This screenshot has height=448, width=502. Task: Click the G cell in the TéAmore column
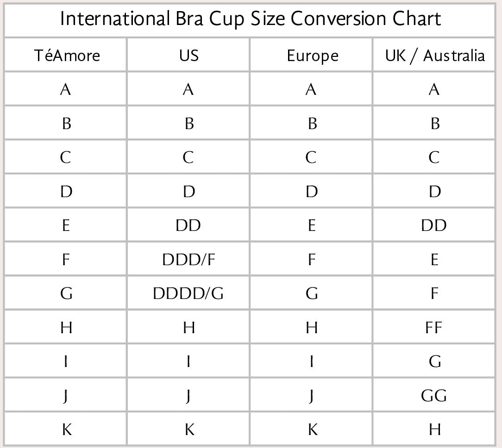click(66, 293)
